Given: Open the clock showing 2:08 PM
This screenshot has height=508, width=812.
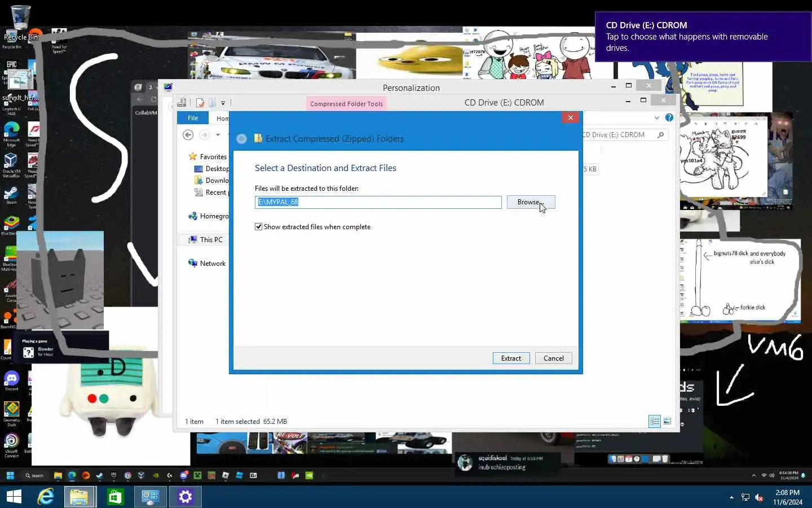Looking at the screenshot, I should 787,497.
